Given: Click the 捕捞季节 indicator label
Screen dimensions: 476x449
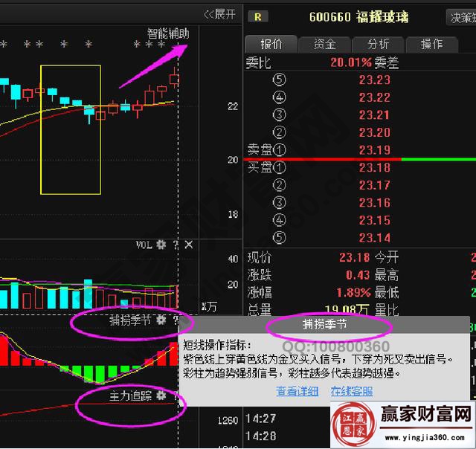Looking at the screenshot, I should coord(130,320).
